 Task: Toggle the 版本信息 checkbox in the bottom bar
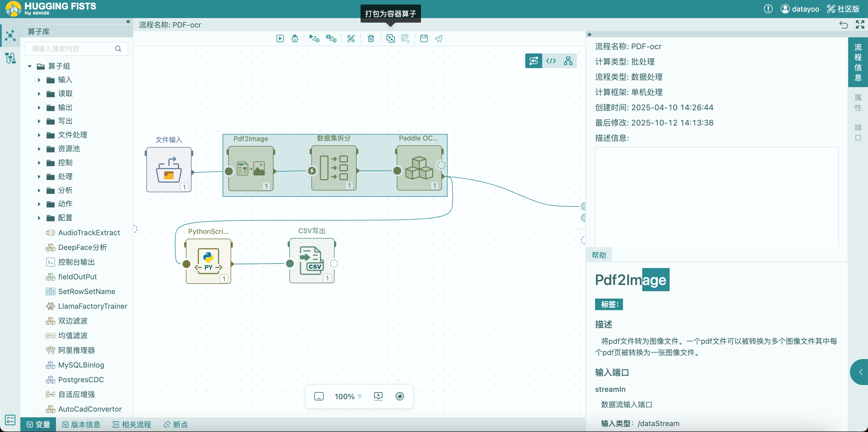click(x=65, y=424)
